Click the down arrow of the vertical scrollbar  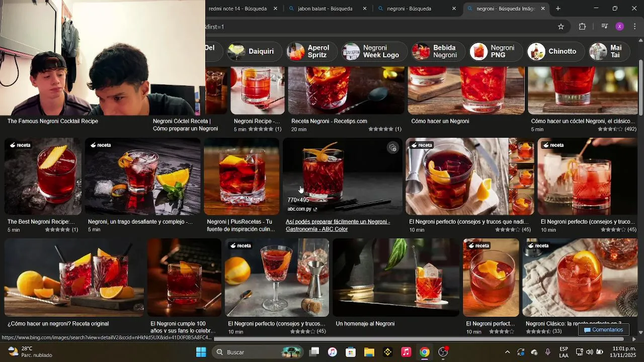pyautogui.click(x=640, y=332)
